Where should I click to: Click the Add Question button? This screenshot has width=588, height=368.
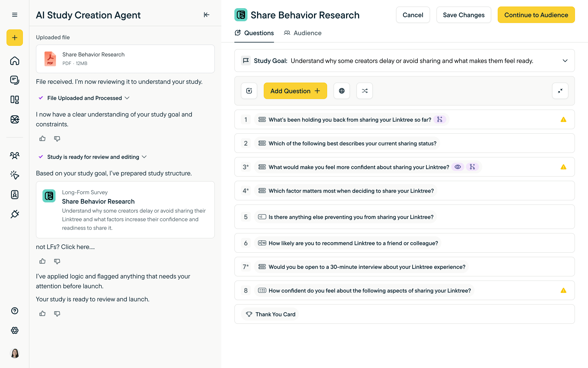[x=295, y=91]
